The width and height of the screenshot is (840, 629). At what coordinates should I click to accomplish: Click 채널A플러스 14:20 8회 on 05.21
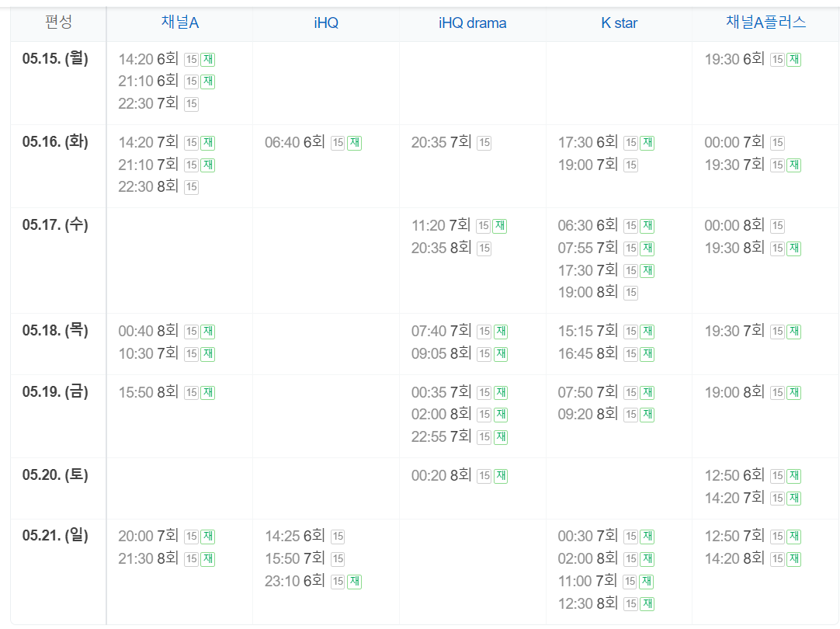coord(734,558)
